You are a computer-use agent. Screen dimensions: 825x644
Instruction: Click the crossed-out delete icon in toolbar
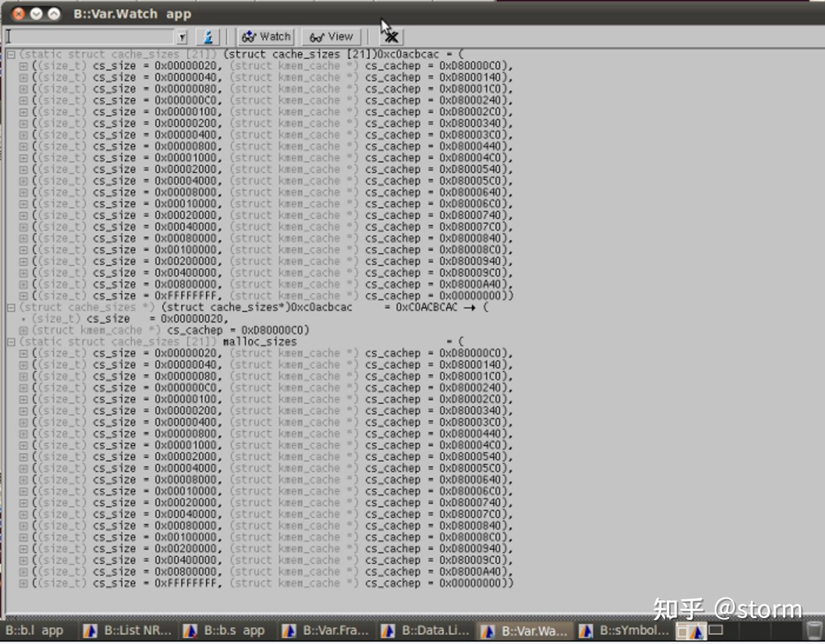click(x=391, y=36)
